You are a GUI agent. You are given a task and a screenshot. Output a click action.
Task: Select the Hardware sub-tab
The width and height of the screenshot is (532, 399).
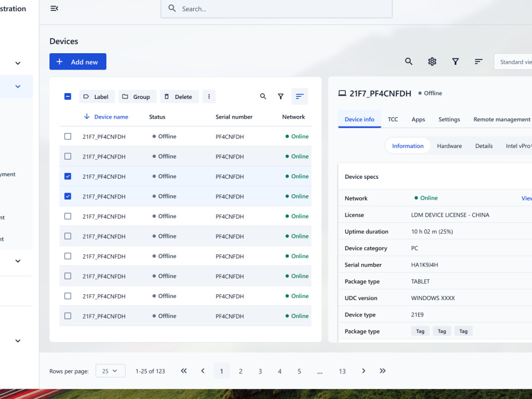coord(449,146)
